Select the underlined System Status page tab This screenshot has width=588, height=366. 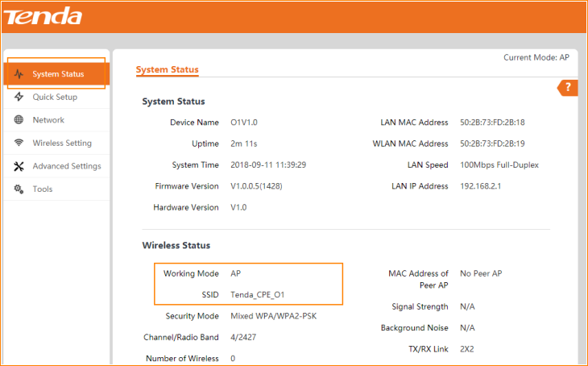coord(167,70)
